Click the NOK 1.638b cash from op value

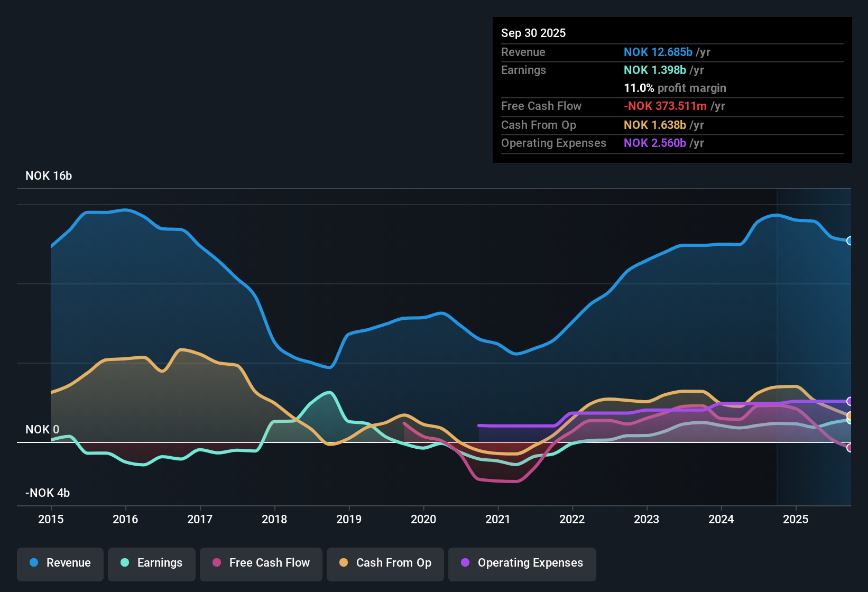(x=655, y=125)
